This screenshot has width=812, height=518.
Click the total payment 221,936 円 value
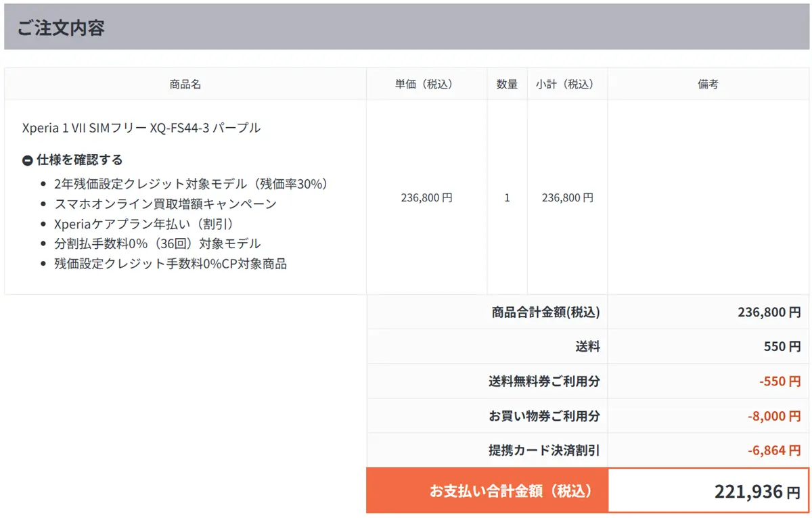(757, 492)
